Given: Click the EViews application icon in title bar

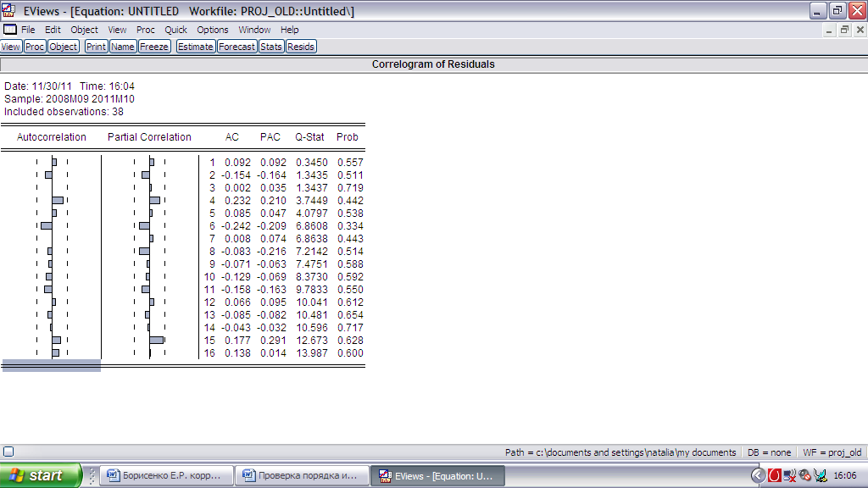Looking at the screenshot, I should click(8, 10).
